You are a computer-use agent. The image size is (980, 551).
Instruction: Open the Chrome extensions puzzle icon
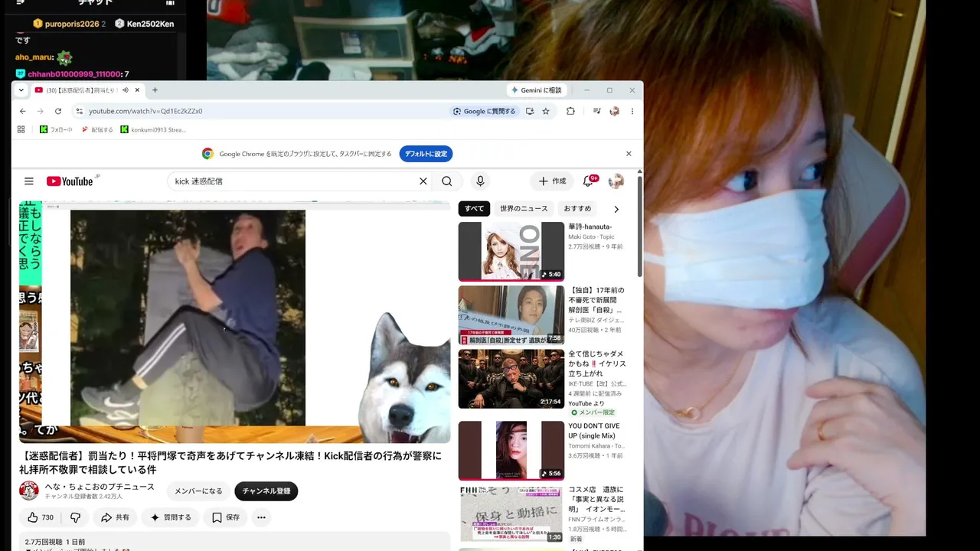point(570,111)
